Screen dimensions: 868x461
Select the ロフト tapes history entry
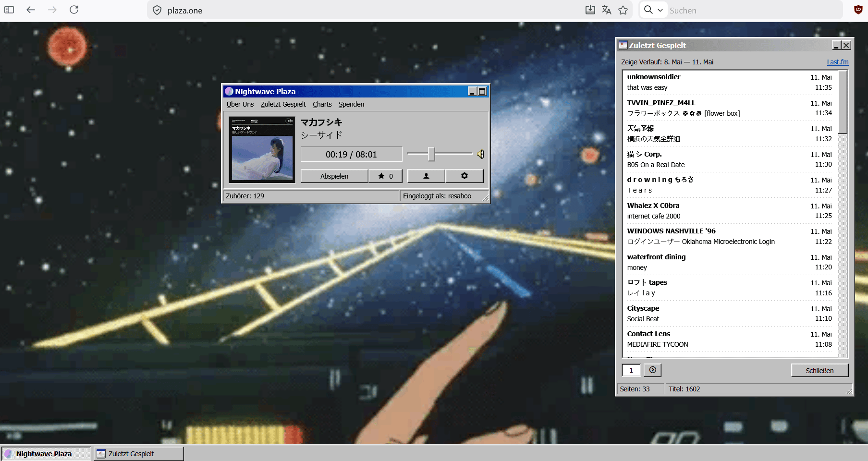click(x=730, y=288)
